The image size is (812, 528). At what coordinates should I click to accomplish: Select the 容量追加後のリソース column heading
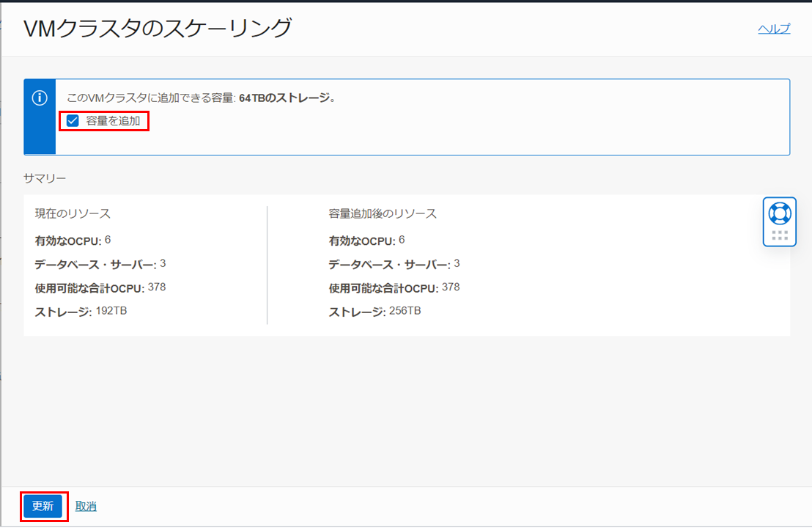[x=383, y=213]
